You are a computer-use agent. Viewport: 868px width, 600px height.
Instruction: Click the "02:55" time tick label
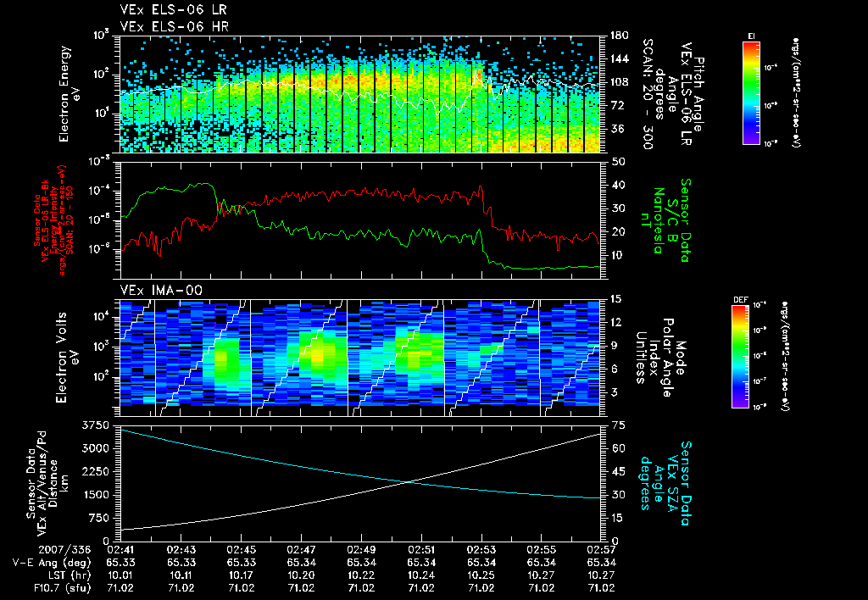click(x=542, y=550)
